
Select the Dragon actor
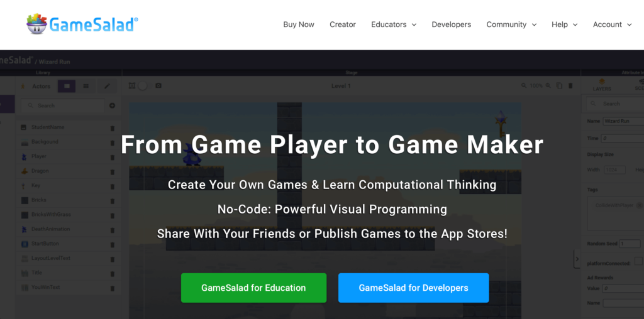pos(68,171)
